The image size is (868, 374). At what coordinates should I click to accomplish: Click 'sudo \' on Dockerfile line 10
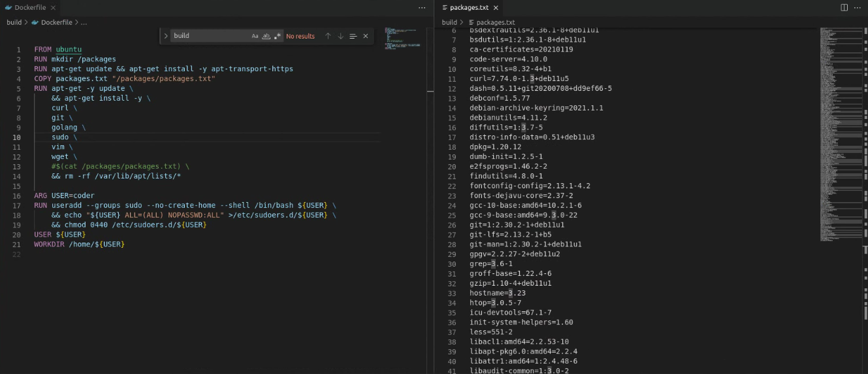click(64, 137)
